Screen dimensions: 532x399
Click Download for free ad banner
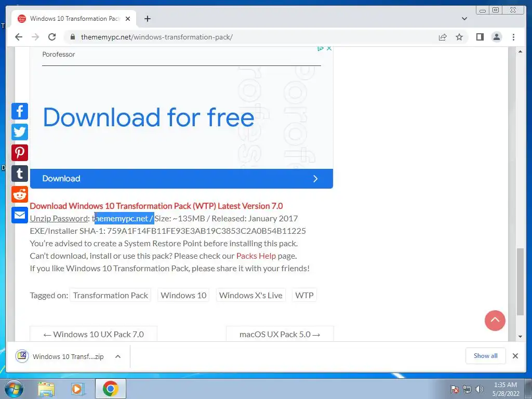click(149, 117)
